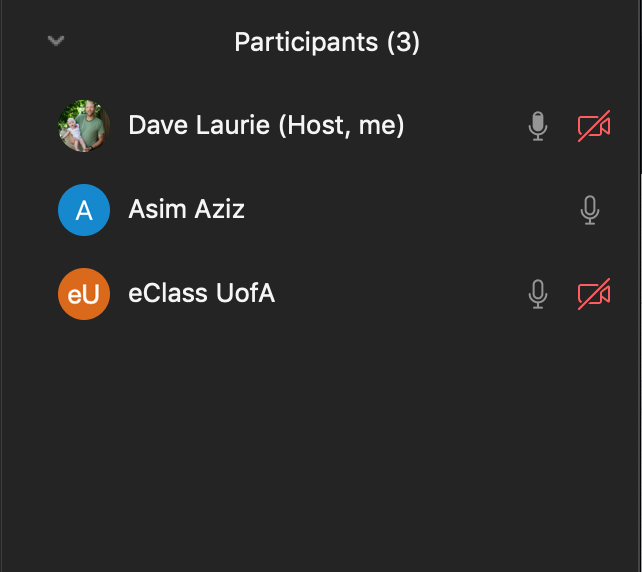Select the Asim Aziz participant name
This screenshot has height=572, width=642.
pyautogui.click(x=186, y=209)
